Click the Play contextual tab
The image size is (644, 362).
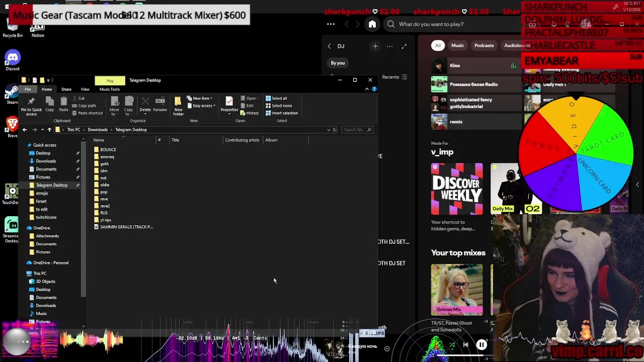(x=110, y=80)
